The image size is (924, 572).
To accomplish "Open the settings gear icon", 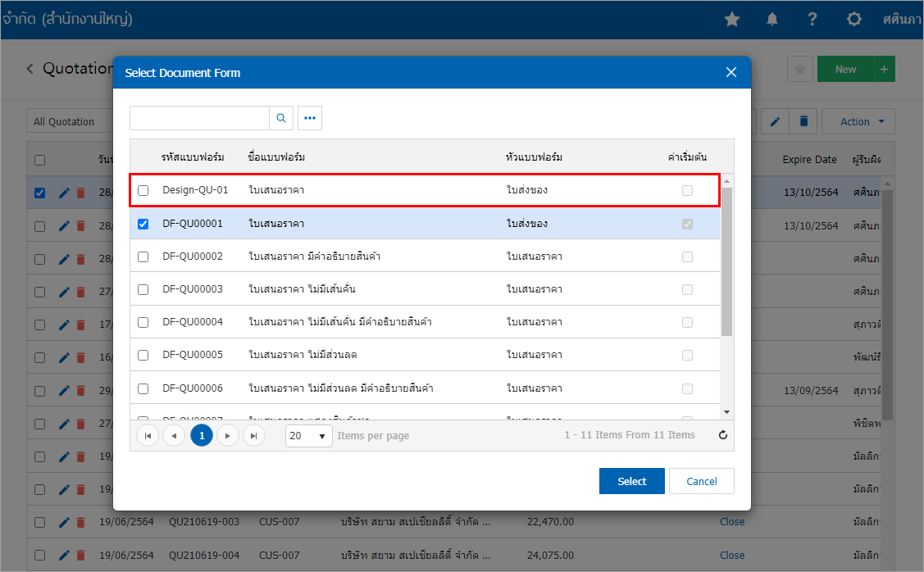I will 853,19.
